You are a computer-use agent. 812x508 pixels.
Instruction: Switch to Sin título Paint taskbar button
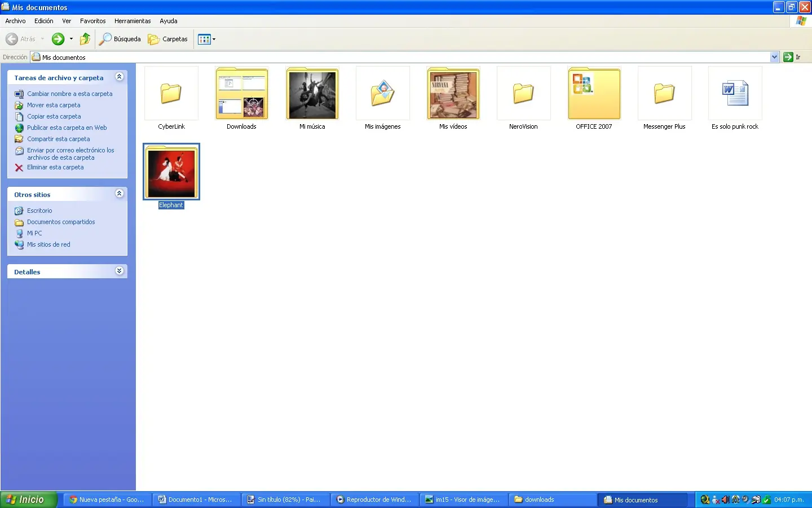tap(285, 500)
